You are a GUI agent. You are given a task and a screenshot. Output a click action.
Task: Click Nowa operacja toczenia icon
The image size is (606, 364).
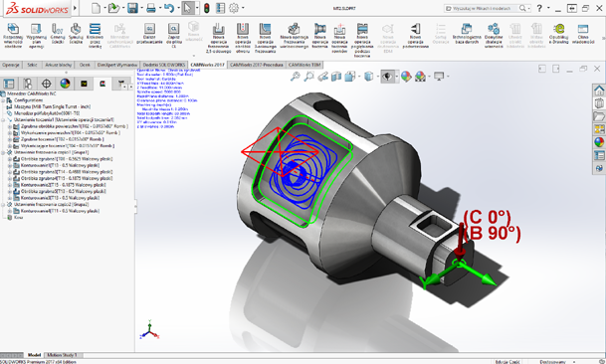point(319,36)
